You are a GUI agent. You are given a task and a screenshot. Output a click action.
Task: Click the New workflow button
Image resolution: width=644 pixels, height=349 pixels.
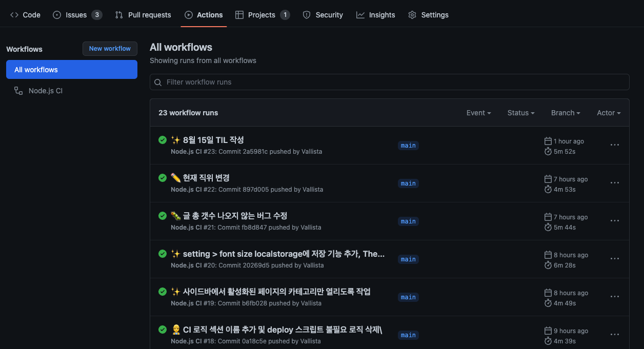pos(110,49)
